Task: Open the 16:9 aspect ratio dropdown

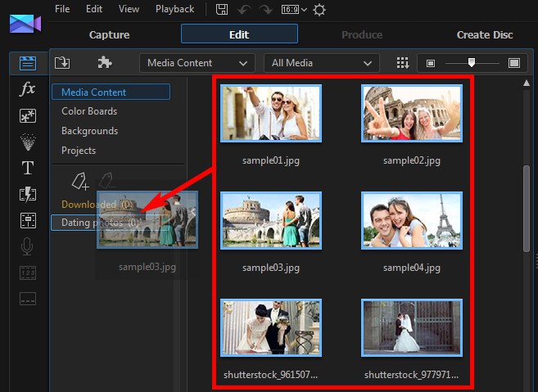Action: point(294,10)
